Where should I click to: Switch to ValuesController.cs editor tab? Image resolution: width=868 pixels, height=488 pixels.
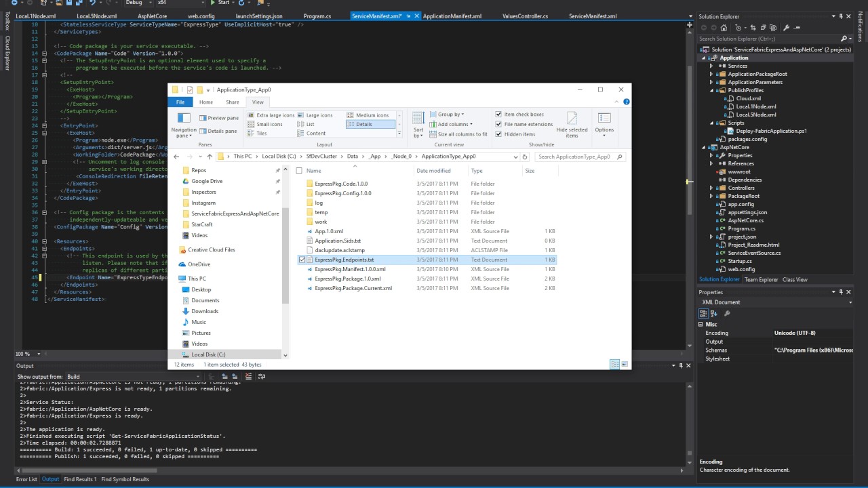point(526,16)
